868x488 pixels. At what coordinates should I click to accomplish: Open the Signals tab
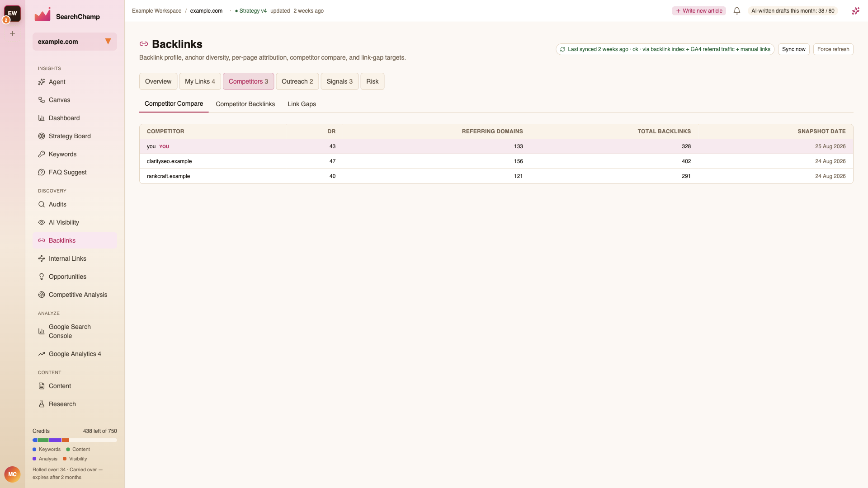[x=340, y=81]
